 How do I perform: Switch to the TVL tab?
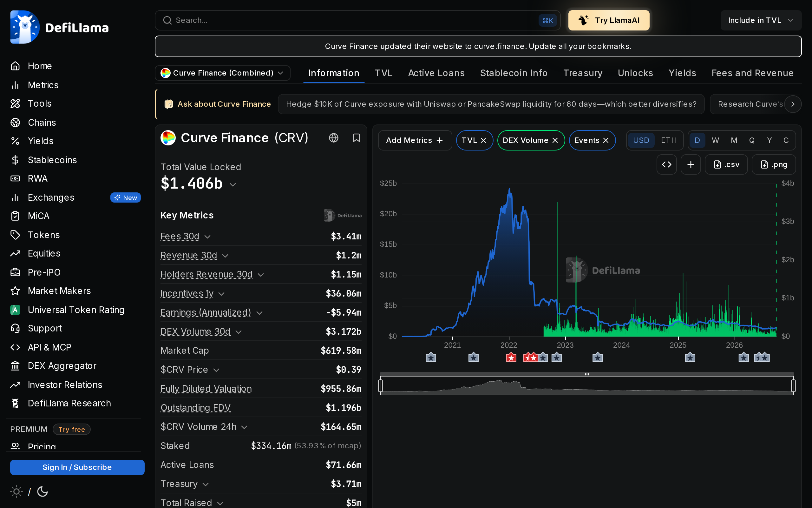coord(383,73)
